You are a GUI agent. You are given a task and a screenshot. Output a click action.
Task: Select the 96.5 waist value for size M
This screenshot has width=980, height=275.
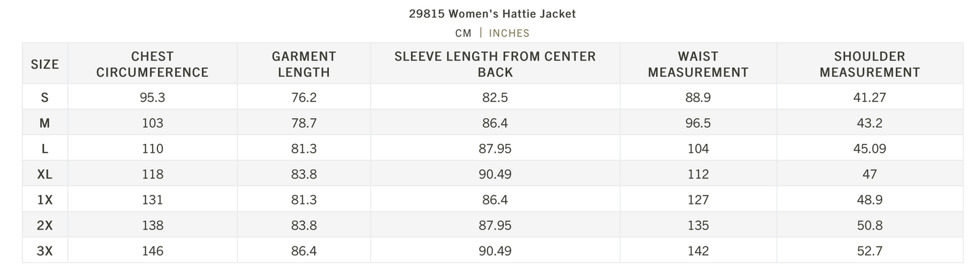click(698, 123)
